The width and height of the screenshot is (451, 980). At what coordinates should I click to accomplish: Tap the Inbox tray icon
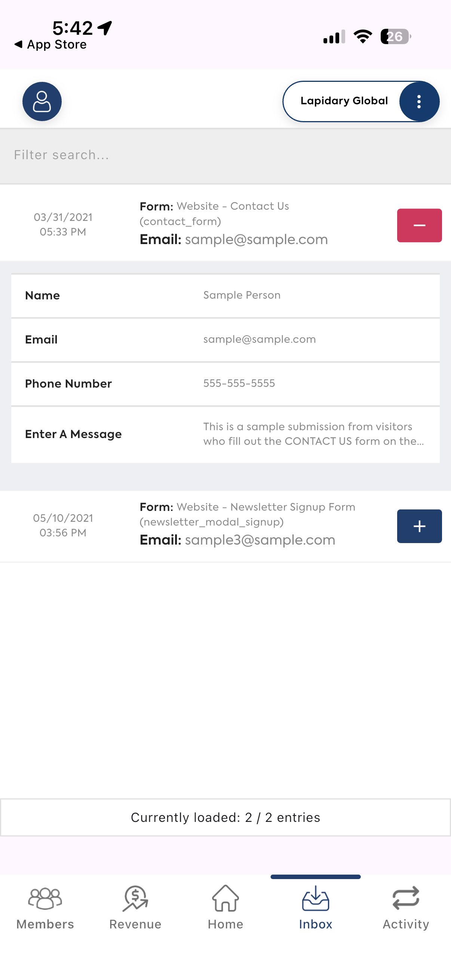click(x=316, y=898)
